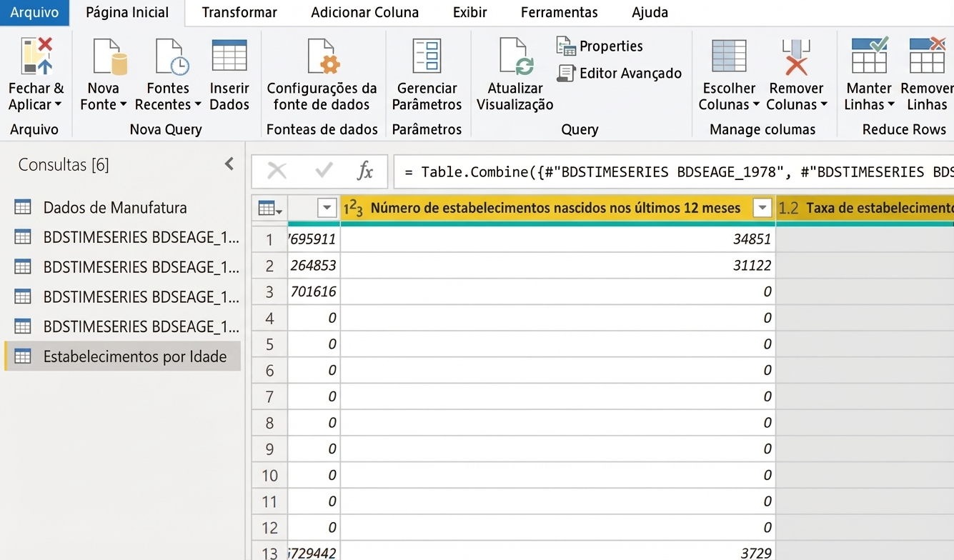
Task: Click the cell showing 701616
Action: [314, 291]
